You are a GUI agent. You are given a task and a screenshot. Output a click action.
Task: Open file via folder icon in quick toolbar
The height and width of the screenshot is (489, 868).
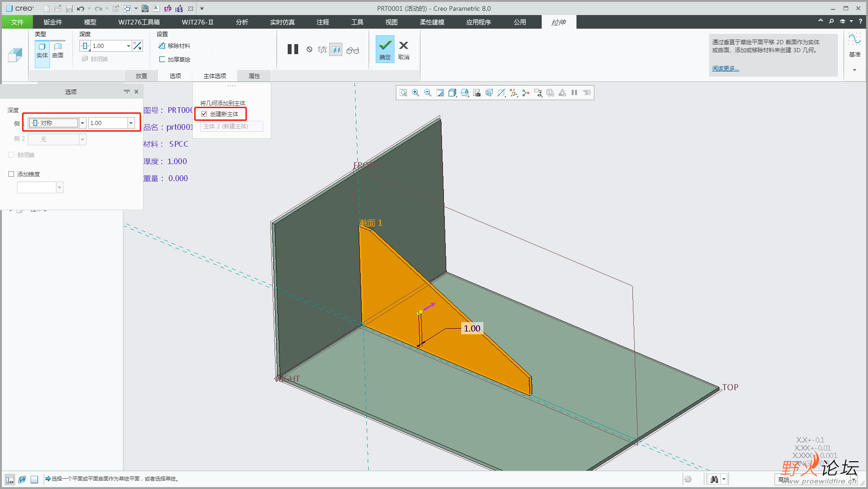57,8
